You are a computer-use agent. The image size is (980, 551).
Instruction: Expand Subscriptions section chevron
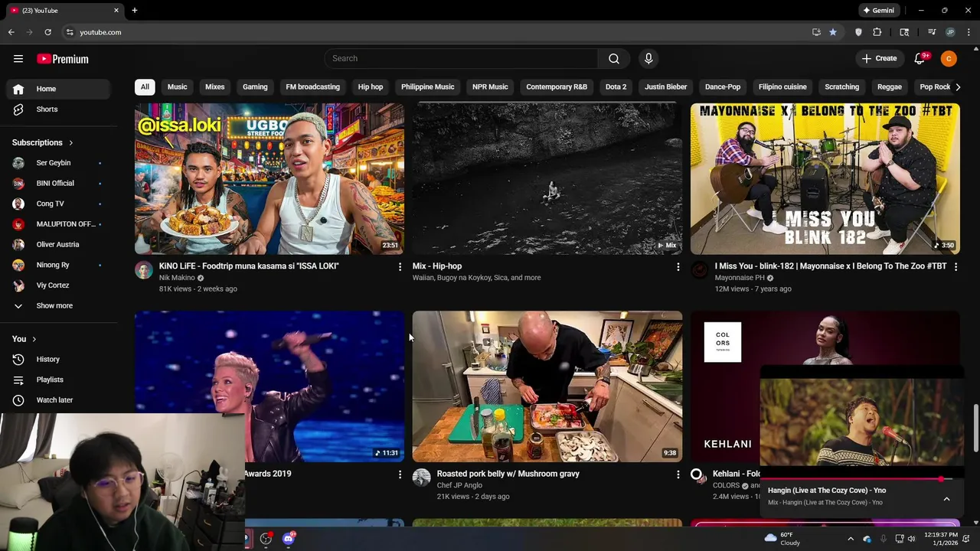coord(70,142)
